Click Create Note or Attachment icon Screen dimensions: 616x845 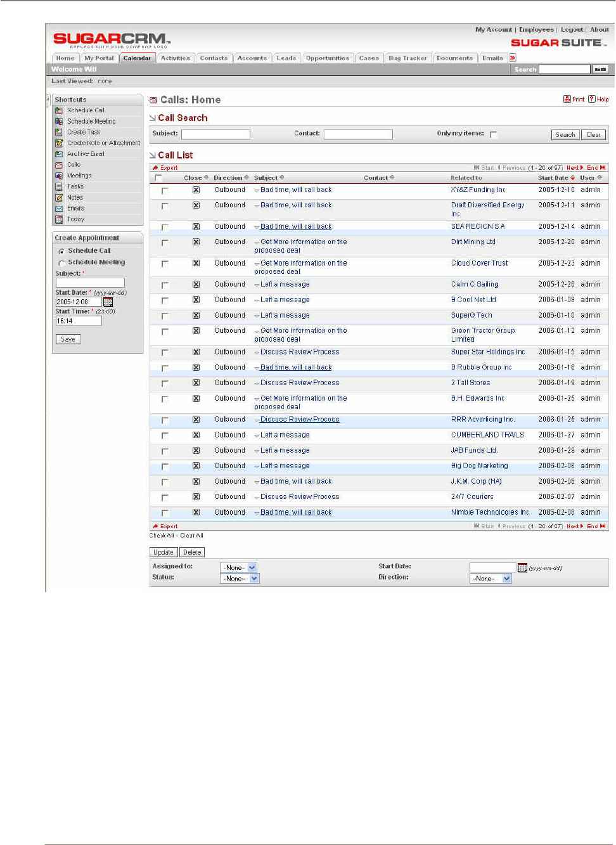[x=59, y=143]
